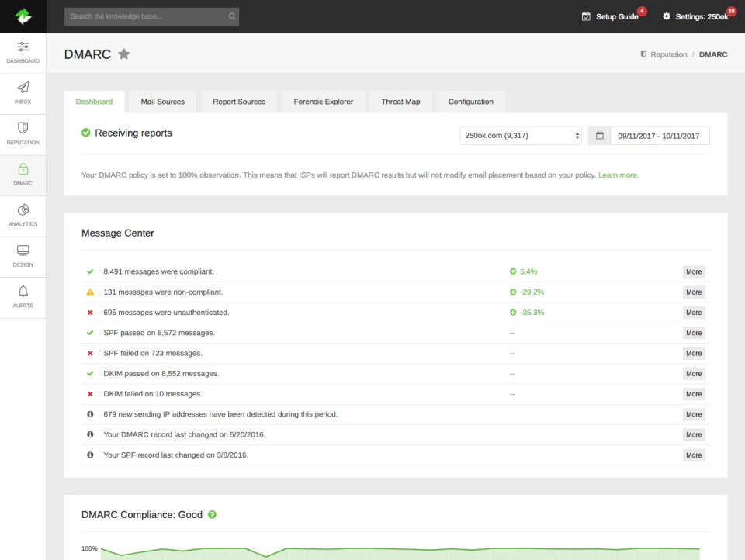Open the Reputation shield icon
Screen dimensions: 745x560
23,129
